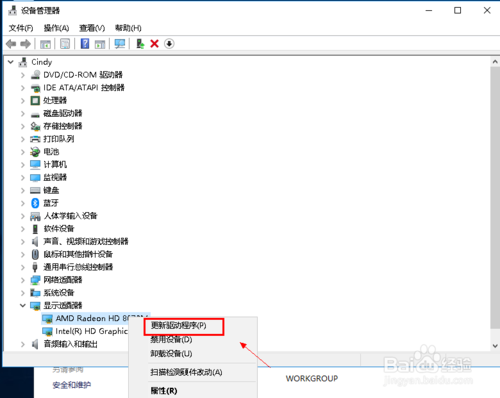Select the 音频输入和输出 label in tree
Image resolution: width=500 pixels, height=398 pixels.
pos(70,344)
